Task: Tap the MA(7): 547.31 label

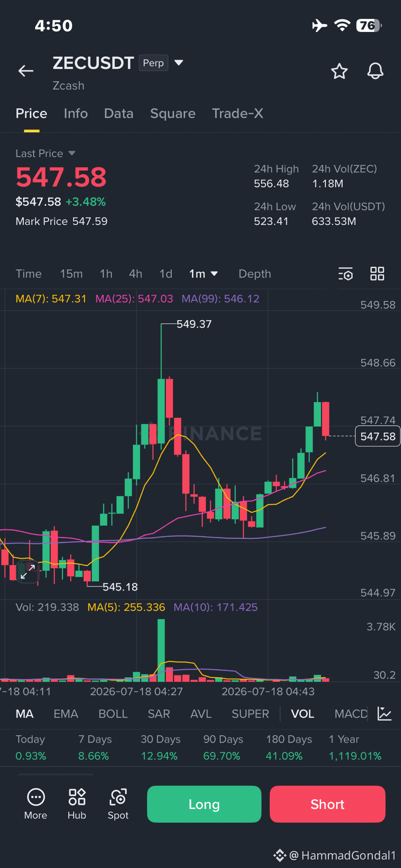Action: coord(51,299)
